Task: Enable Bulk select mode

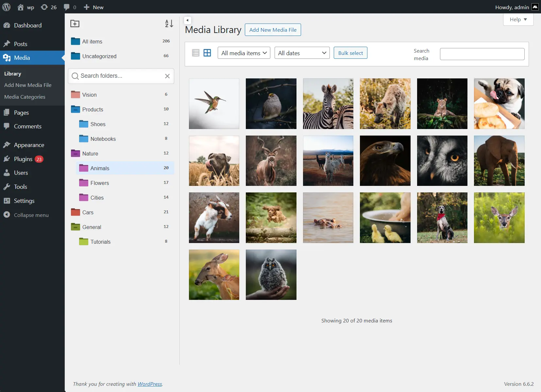Action: click(x=350, y=53)
